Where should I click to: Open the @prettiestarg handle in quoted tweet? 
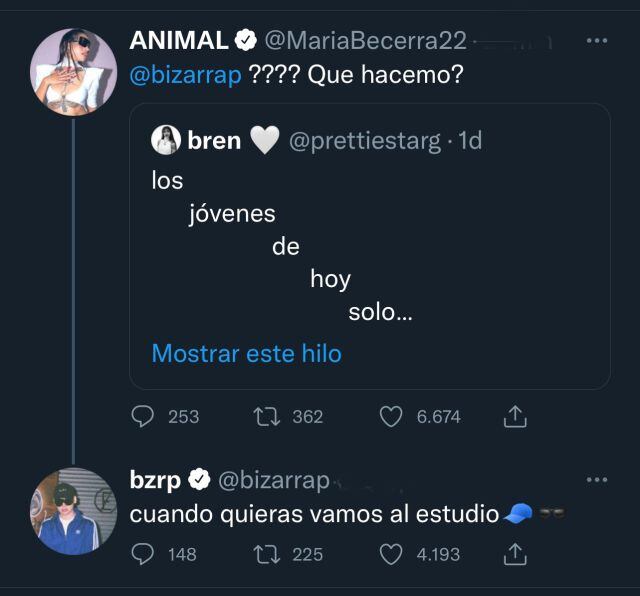tap(365, 141)
